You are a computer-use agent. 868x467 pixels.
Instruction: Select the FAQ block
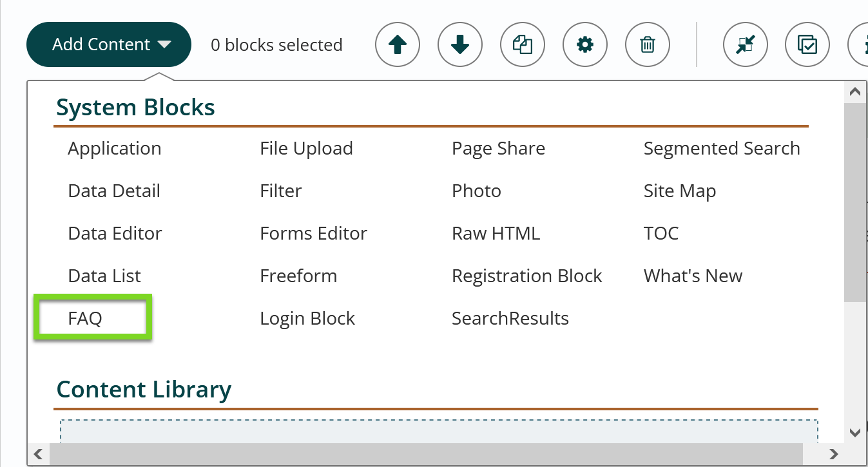pyautogui.click(x=85, y=319)
